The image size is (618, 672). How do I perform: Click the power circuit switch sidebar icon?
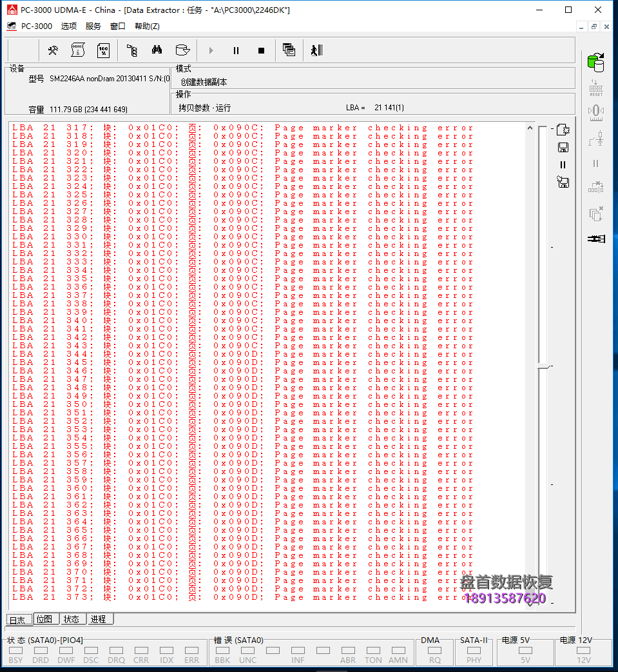[x=595, y=139]
